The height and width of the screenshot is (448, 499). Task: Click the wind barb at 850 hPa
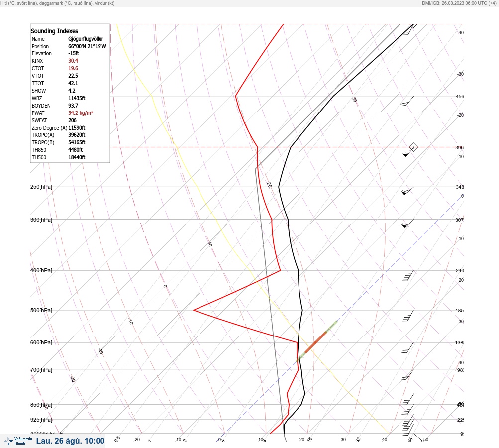click(408, 410)
